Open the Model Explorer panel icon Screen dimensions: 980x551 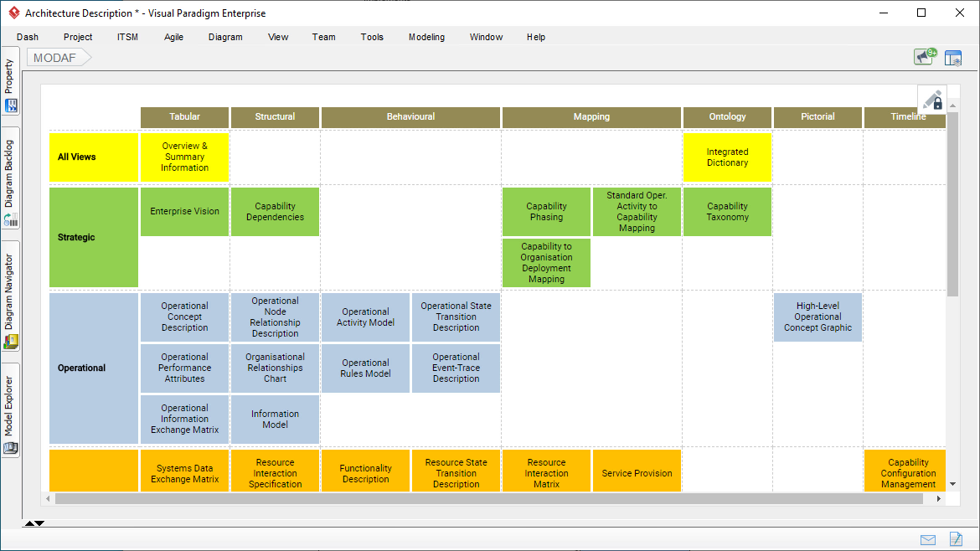click(x=11, y=448)
